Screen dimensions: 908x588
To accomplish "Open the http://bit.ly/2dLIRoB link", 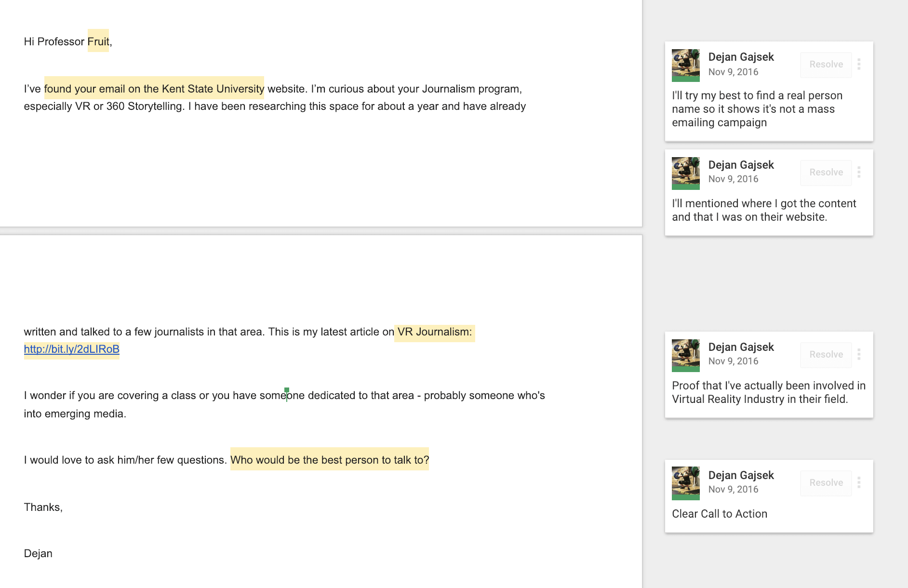I will [72, 349].
